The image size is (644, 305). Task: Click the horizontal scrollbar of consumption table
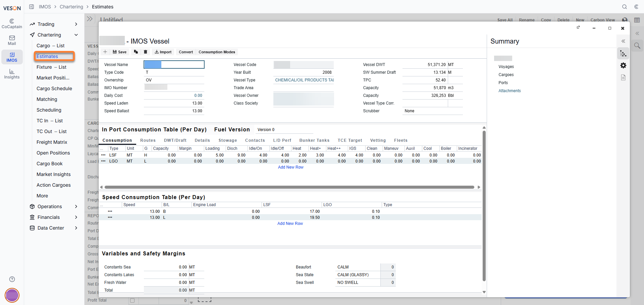click(289, 187)
